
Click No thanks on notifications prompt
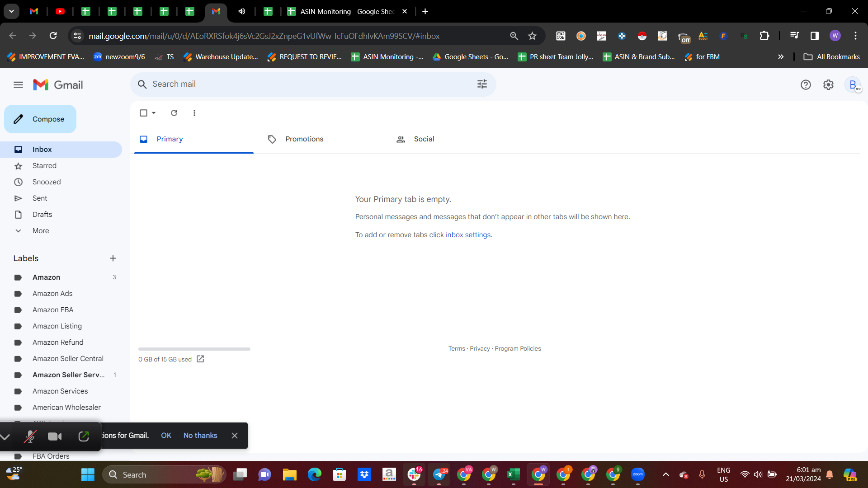(x=200, y=436)
